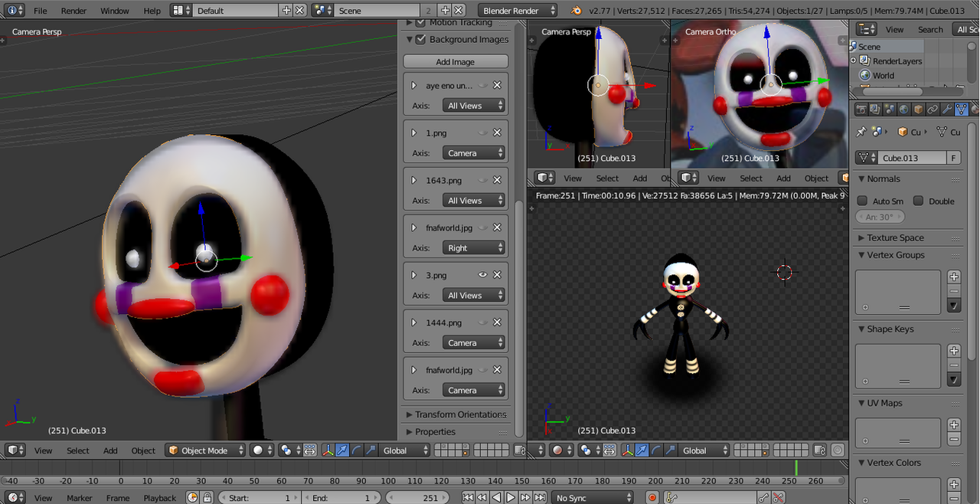This screenshot has width=980, height=504.
Task: Open the Constraints properties tab chain icon
Action: (933, 110)
